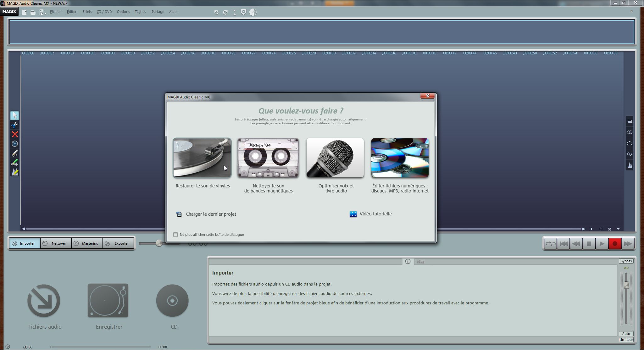Tick "Ne plus afficher cette boîte" checkbox

(175, 235)
